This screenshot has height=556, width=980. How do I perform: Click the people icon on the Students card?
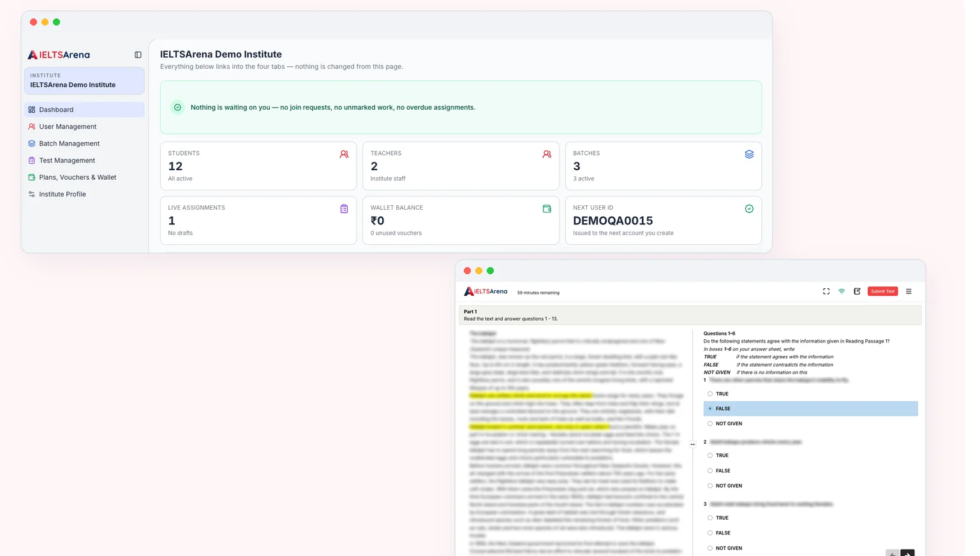[344, 154]
